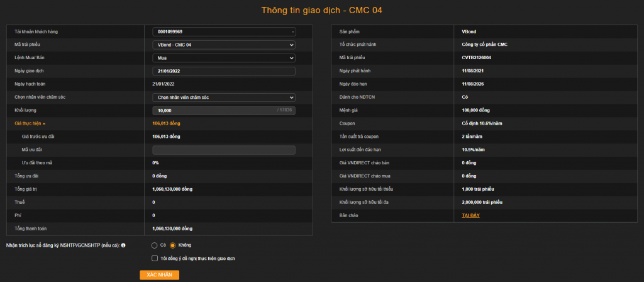Open the 'TẠI ĐÂY' offering document link
Screen dimensions: 644x282
(470, 215)
